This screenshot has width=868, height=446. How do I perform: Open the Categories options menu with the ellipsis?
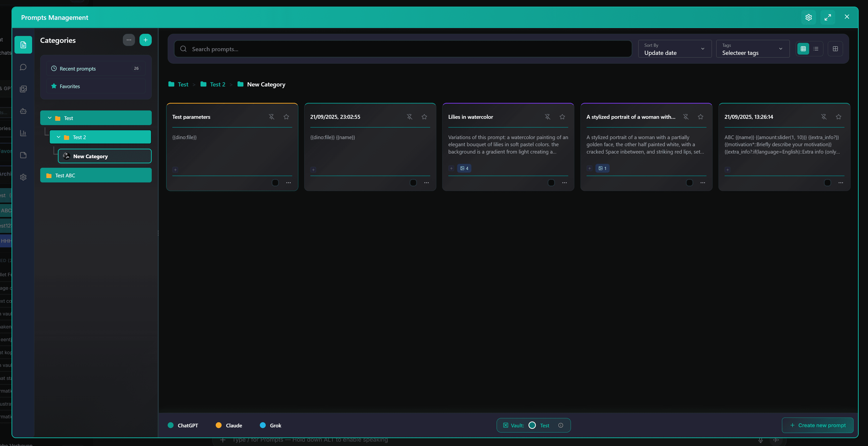pyautogui.click(x=129, y=40)
